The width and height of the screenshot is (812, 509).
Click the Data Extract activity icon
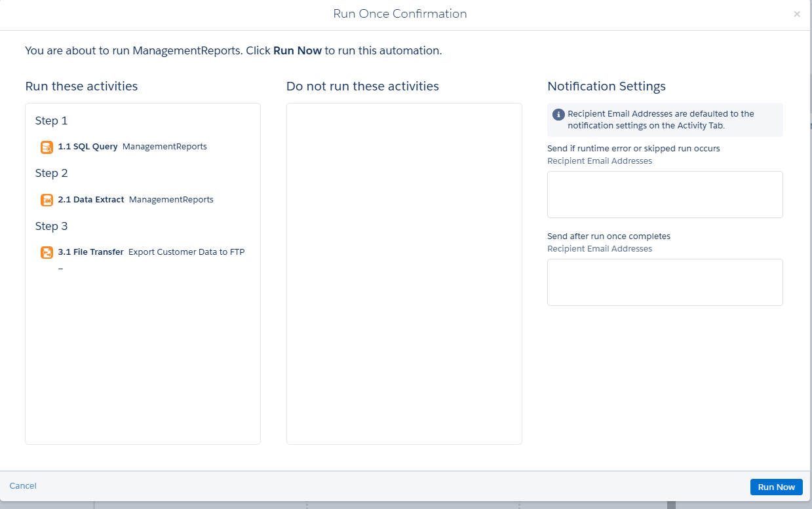(47, 200)
